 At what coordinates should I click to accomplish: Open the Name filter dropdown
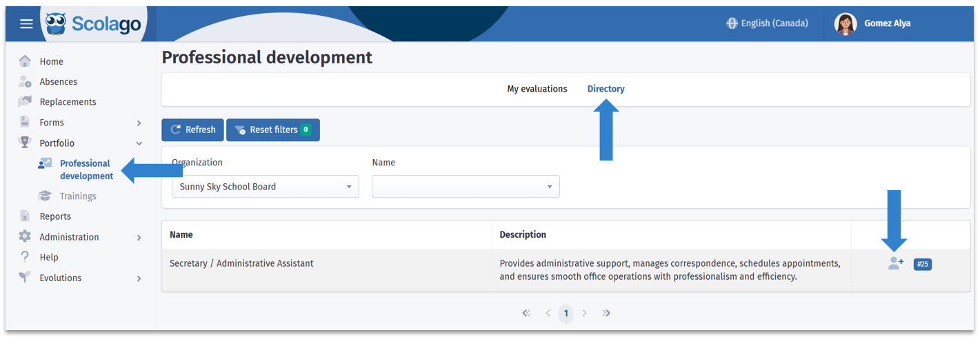[x=466, y=187]
